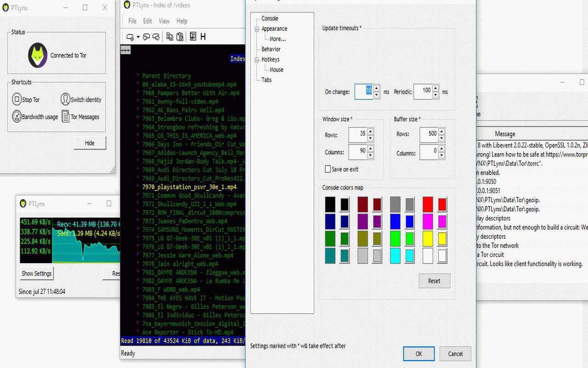Pick the larger bright green swatch
588x368 pixels.
click(395, 238)
